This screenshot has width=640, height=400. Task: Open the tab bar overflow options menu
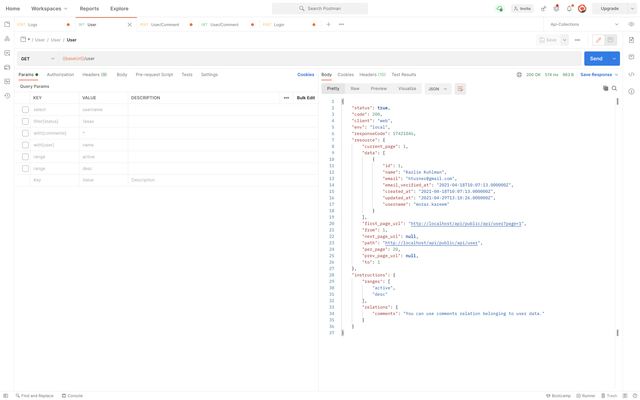[341, 24]
